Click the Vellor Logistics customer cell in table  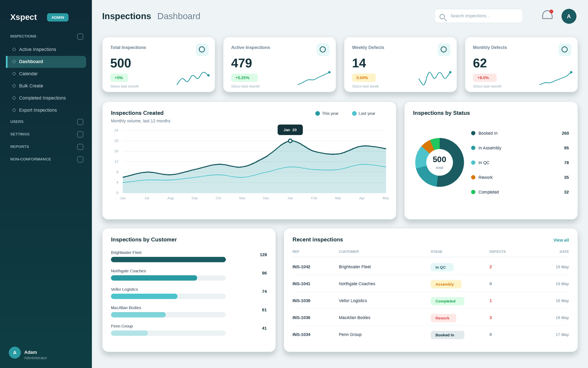(353, 301)
